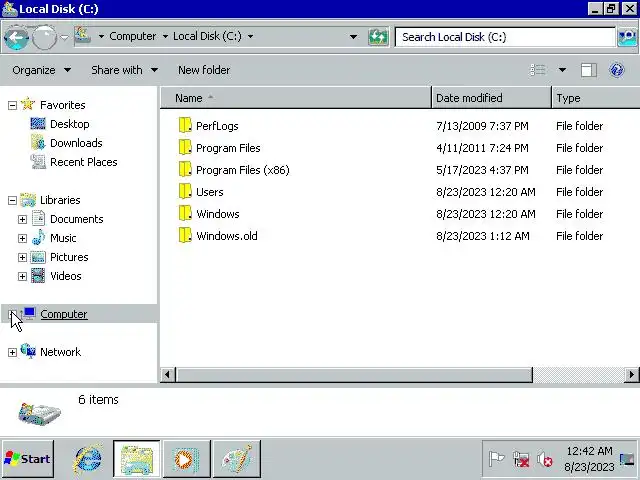The image size is (640, 480).
Task: Click the Change your view icon
Action: coord(538,70)
